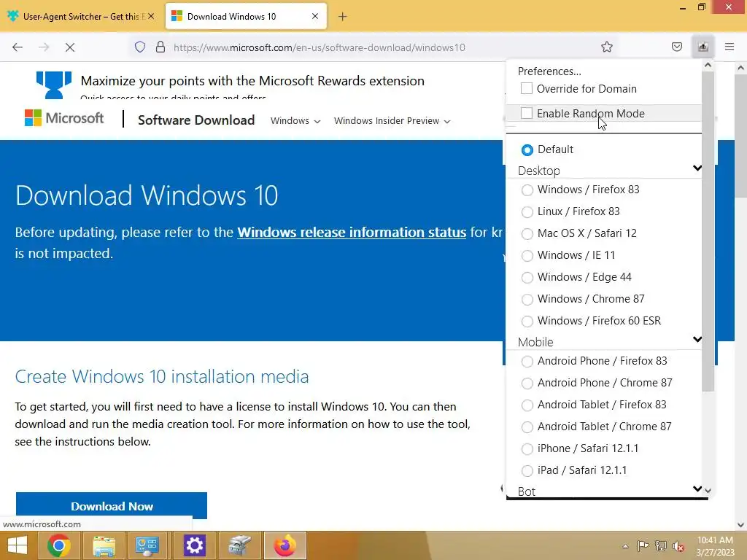Select Mac OS X / Safari 12

527,234
